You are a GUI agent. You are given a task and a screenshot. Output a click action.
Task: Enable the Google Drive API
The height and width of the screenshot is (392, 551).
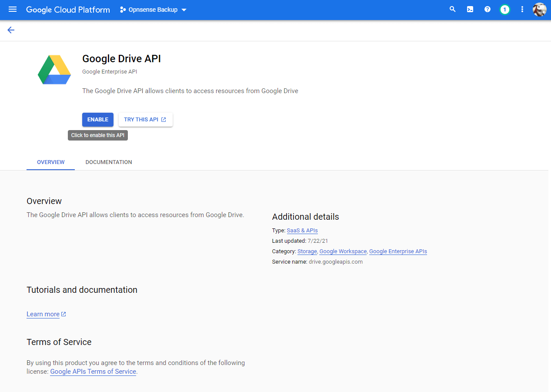tap(97, 119)
